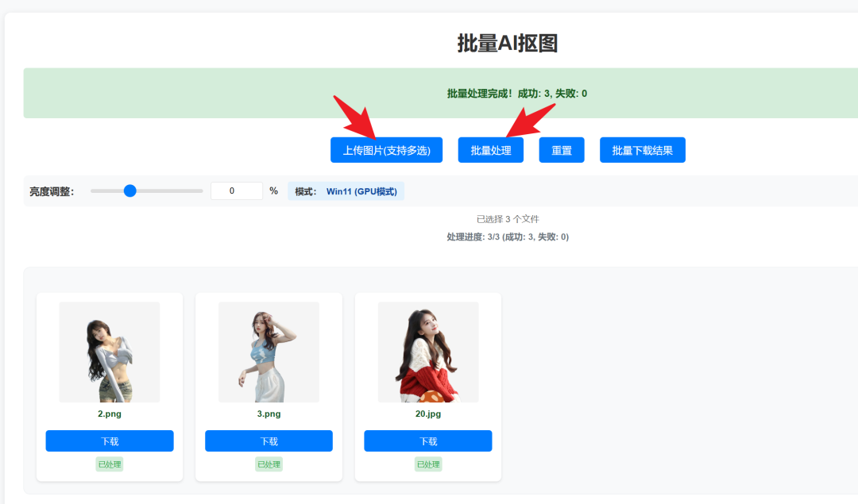858x504 pixels.
Task: Open the 3.png preview thumbnail
Action: (x=269, y=352)
